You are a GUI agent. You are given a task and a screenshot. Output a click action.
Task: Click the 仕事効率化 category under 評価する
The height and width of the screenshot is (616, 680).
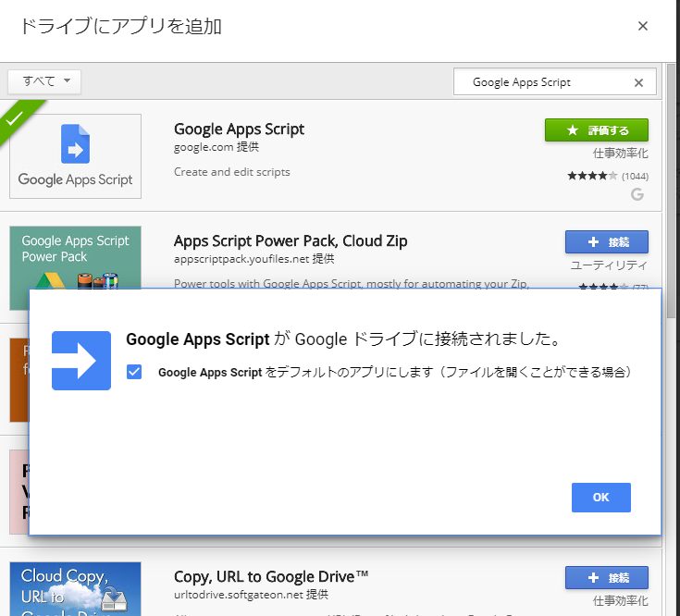click(x=620, y=153)
